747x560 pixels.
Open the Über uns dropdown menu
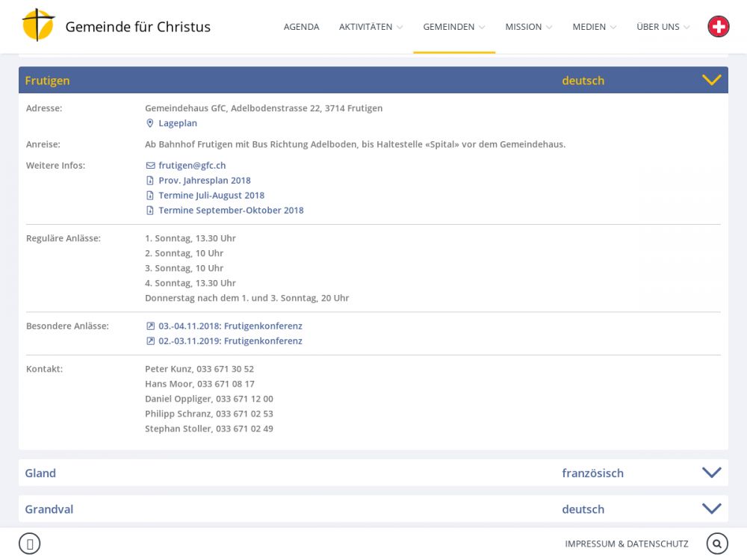(x=663, y=27)
